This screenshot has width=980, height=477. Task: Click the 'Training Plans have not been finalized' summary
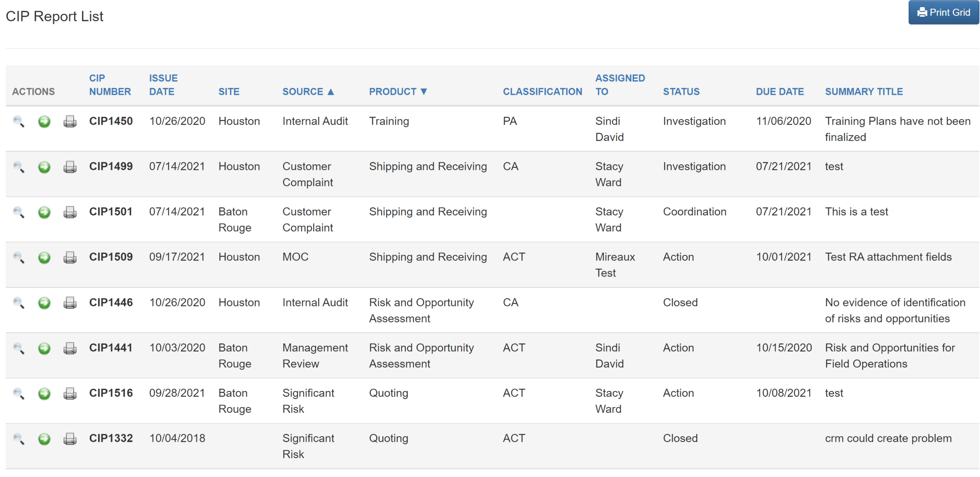coord(897,129)
